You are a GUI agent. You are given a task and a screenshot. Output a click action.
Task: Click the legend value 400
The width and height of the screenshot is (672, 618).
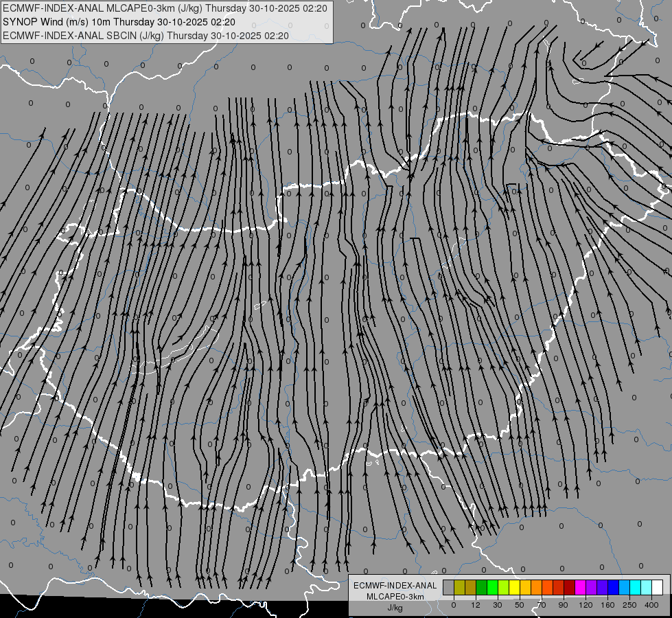[651, 605]
